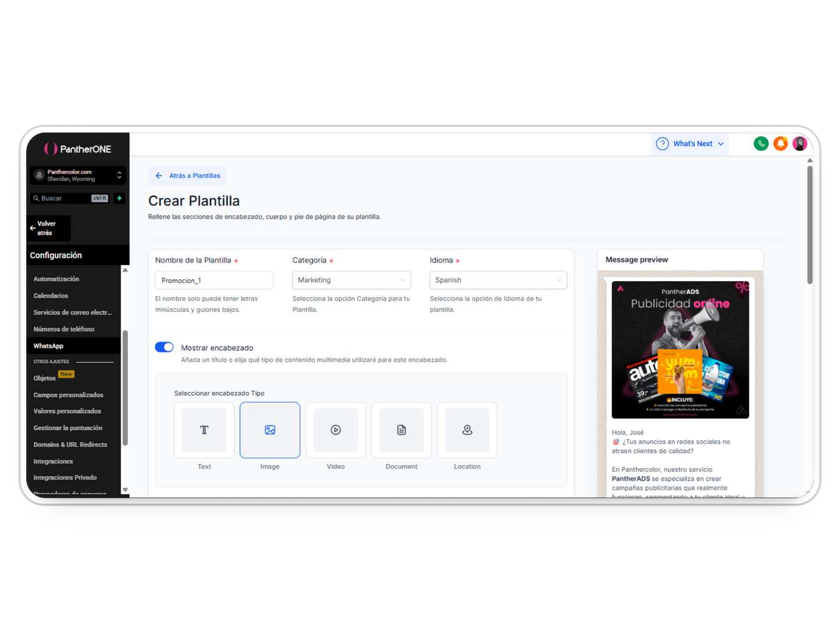The height and width of the screenshot is (630, 840).
Task: Select the Image header type
Action: [270, 430]
